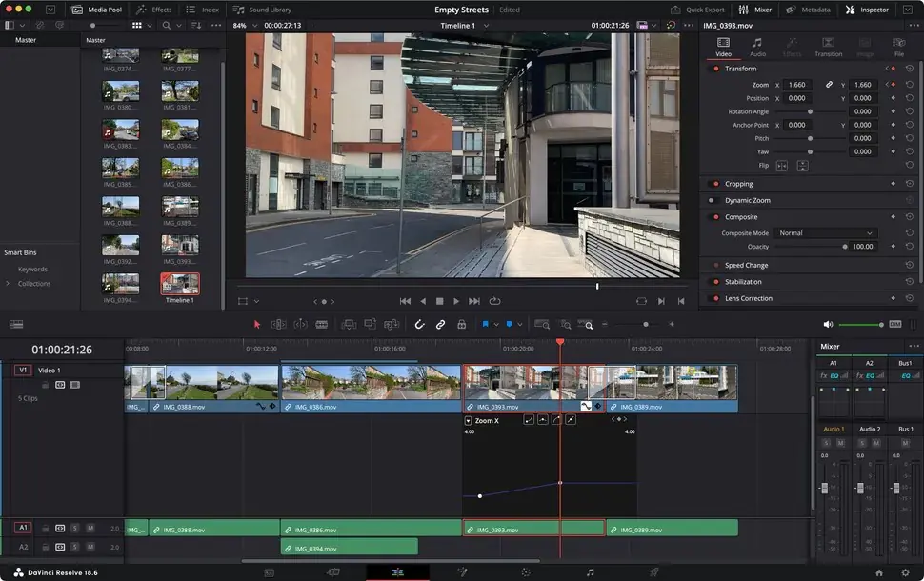Click the Rotation Angle slider
This screenshot has height=581, width=924.
(810, 111)
